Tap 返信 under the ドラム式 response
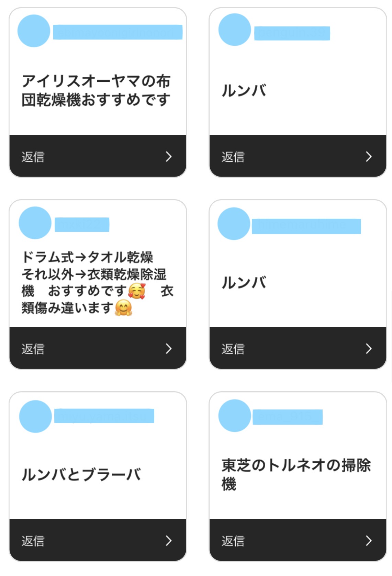 (x=33, y=349)
